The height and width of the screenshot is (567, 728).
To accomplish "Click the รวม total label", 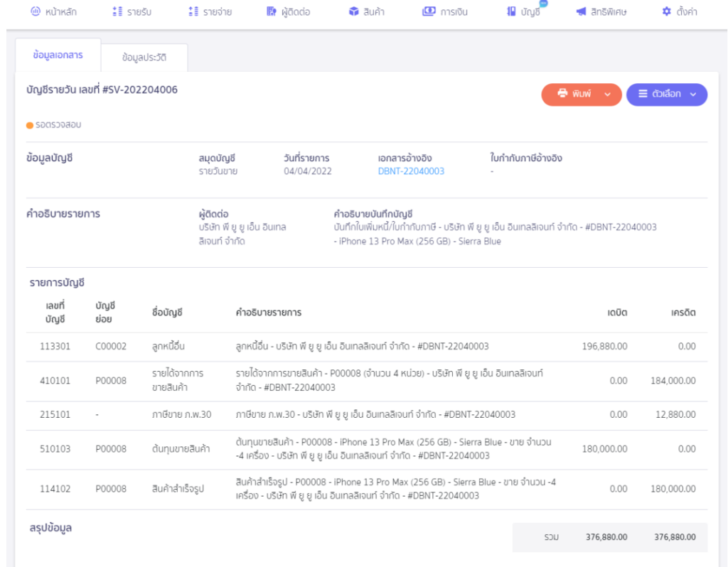I will pos(551,537).
